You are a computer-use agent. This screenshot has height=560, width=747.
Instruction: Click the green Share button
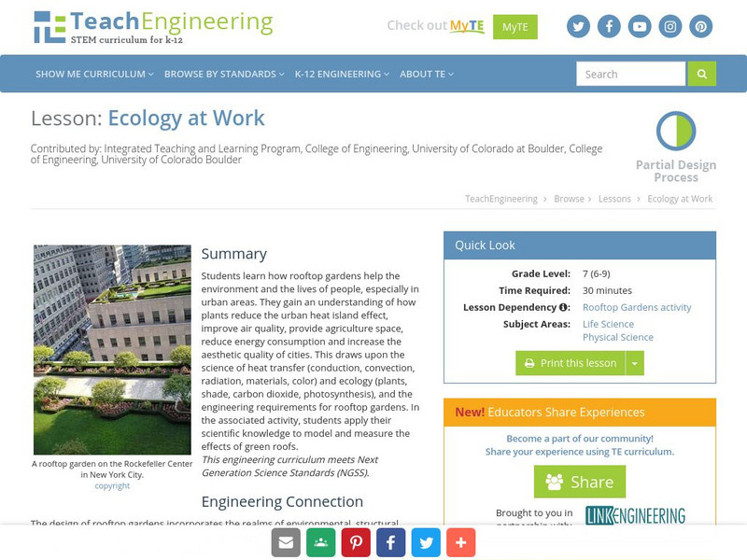[x=580, y=482]
